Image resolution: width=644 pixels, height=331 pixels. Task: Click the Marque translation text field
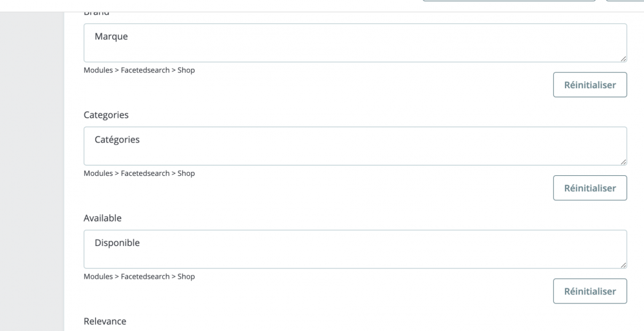(355, 43)
